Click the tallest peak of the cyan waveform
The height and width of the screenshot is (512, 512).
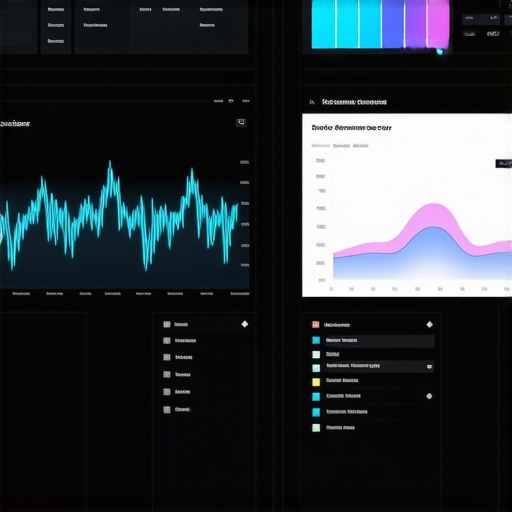110,163
